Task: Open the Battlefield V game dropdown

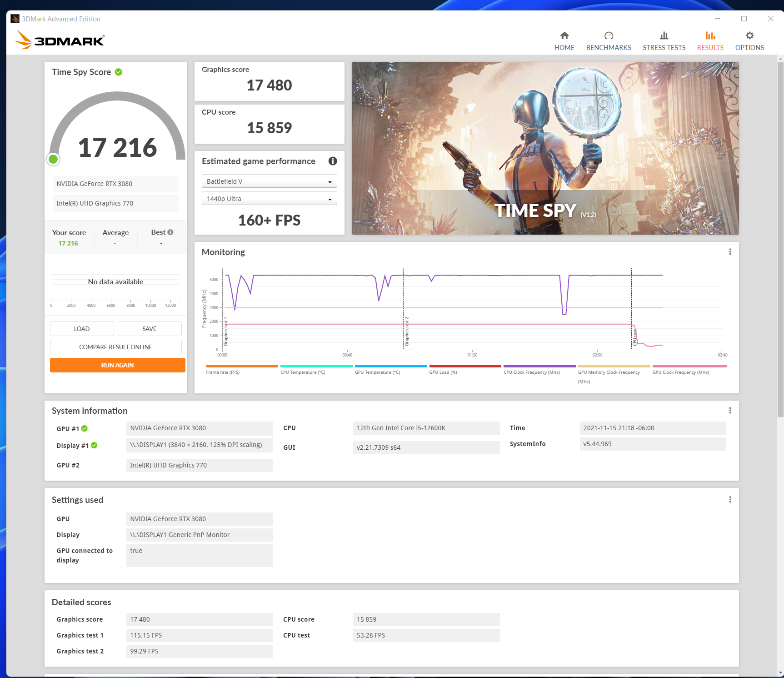Action: pyautogui.click(x=269, y=181)
